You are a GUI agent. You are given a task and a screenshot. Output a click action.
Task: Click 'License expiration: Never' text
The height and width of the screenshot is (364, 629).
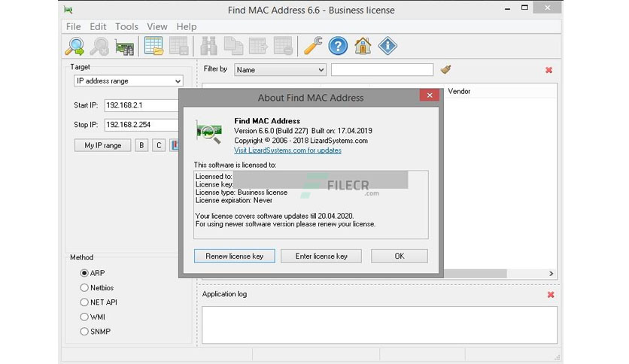tap(234, 200)
